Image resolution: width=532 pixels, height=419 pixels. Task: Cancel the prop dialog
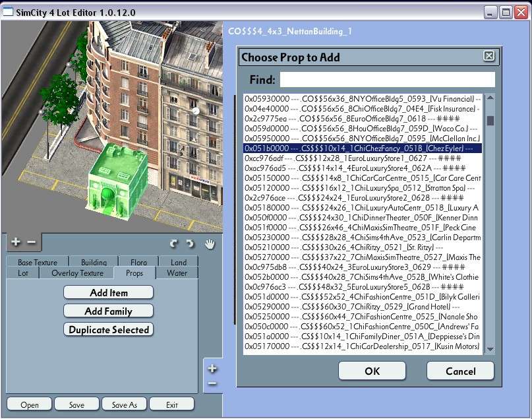tap(460, 371)
